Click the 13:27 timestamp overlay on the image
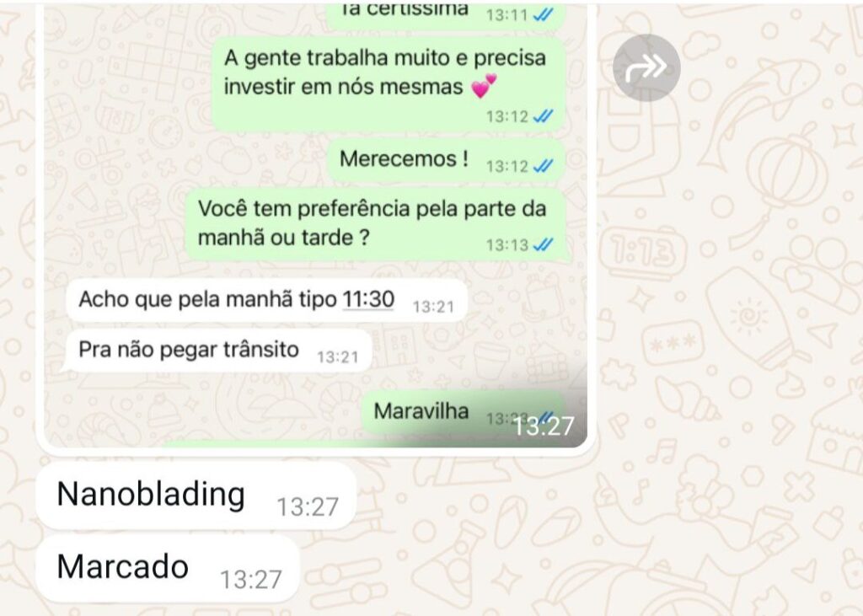This screenshot has height=616, width=863. pyautogui.click(x=544, y=426)
